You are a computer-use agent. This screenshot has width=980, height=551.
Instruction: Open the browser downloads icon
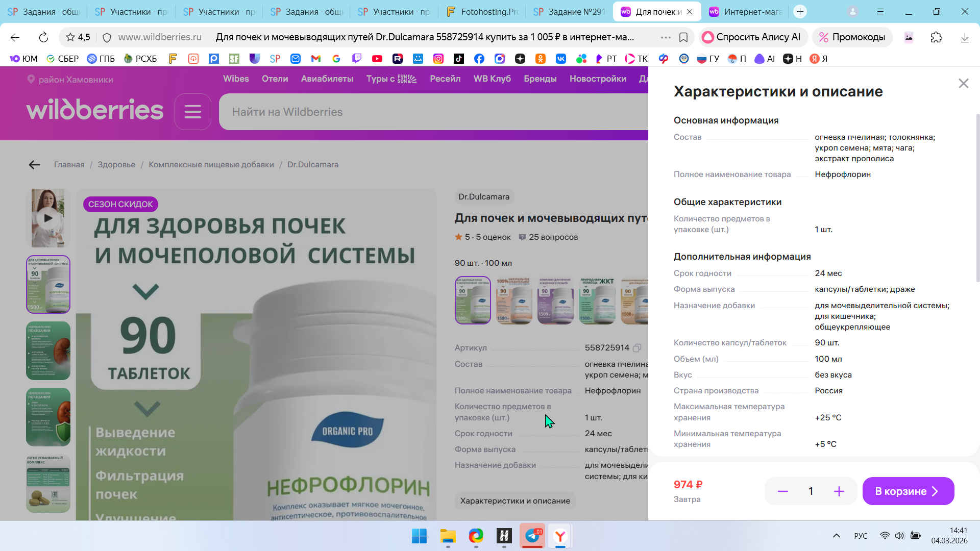[x=964, y=37]
